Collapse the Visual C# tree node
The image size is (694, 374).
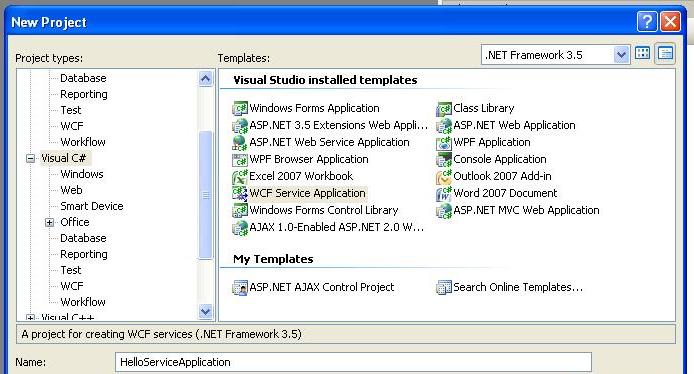tap(30, 158)
